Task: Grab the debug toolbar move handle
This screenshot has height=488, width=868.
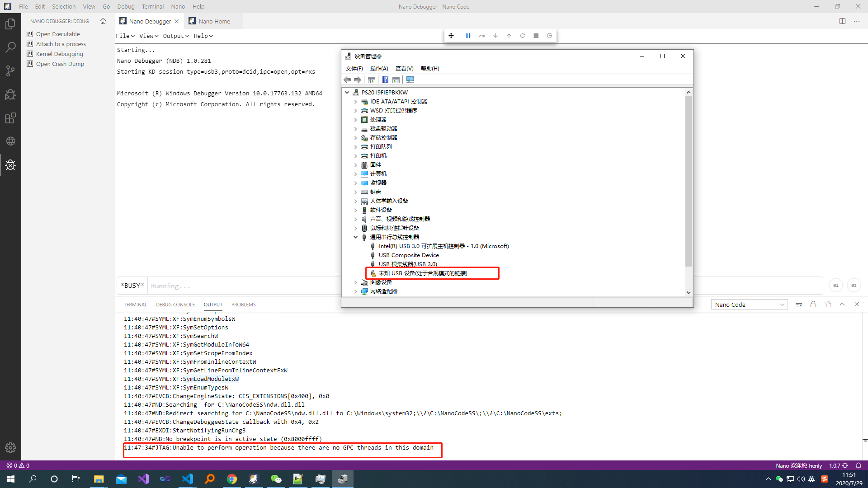Action: point(451,36)
